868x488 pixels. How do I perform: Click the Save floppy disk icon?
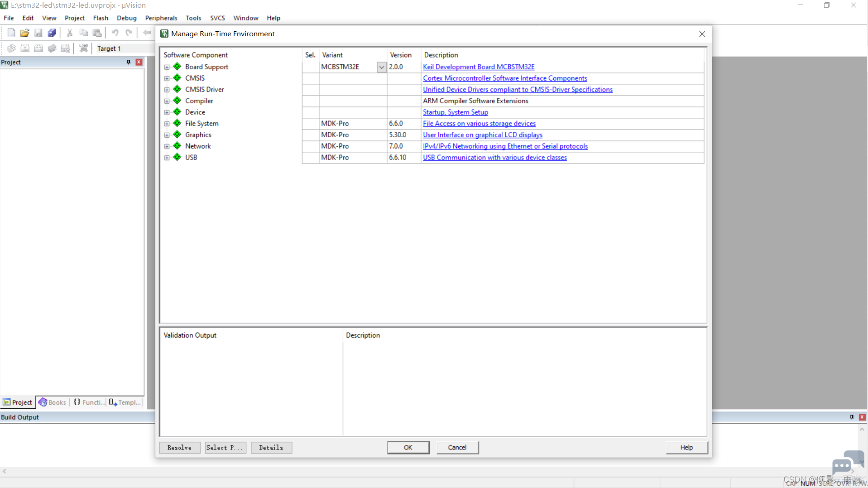[38, 33]
